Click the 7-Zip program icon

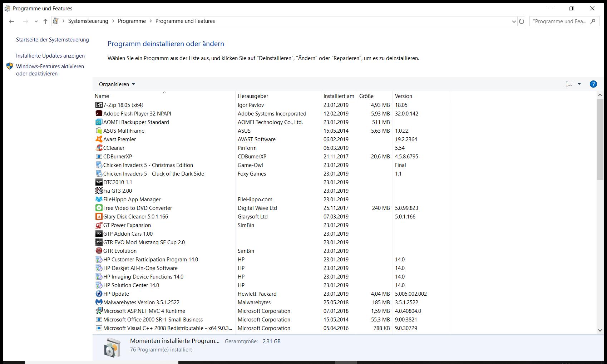point(99,105)
